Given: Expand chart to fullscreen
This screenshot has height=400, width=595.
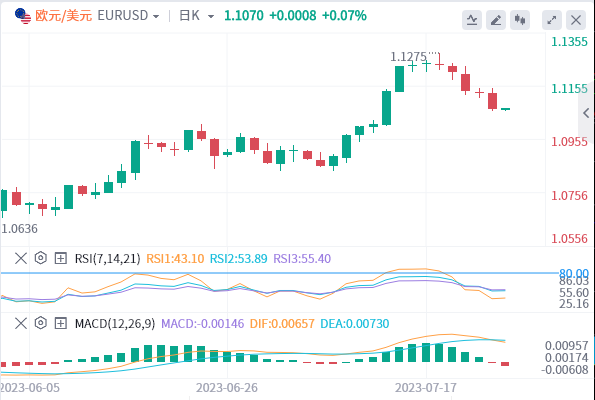Looking at the screenshot, I should (x=552, y=20).
